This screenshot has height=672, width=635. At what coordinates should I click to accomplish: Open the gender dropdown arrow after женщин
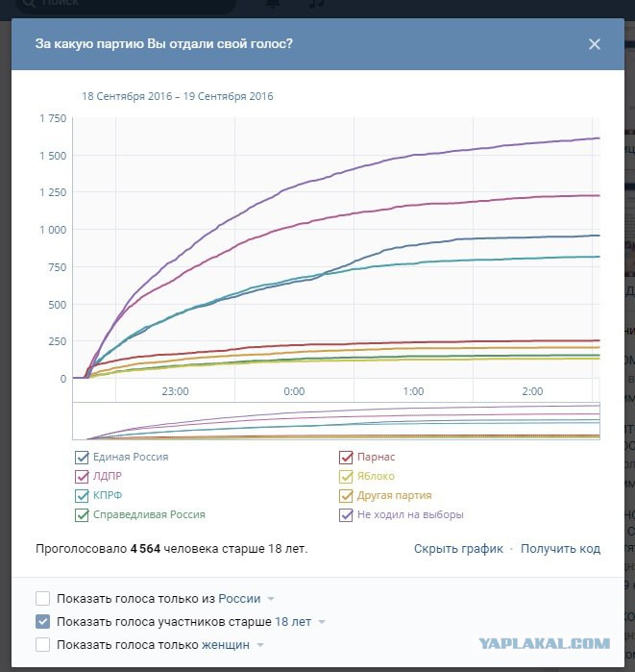pyautogui.click(x=260, y=645)
